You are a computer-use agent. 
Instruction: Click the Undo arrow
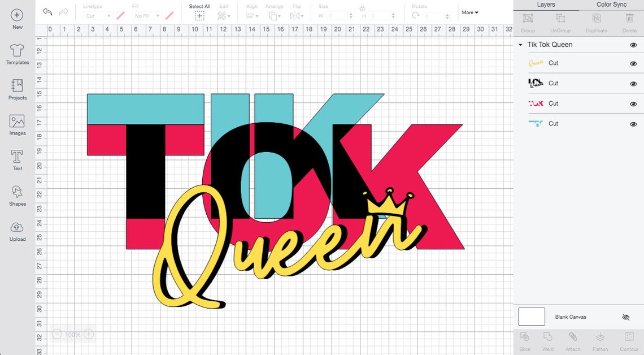(x=47, y=11)
